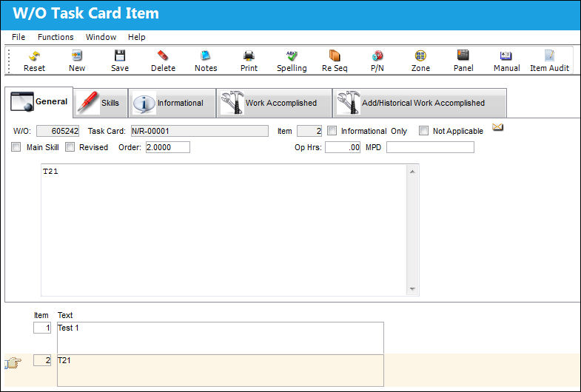The width and height of the screenshot is (581, 392).
Task: Select item row 2 number box
Action: (42, 360)
